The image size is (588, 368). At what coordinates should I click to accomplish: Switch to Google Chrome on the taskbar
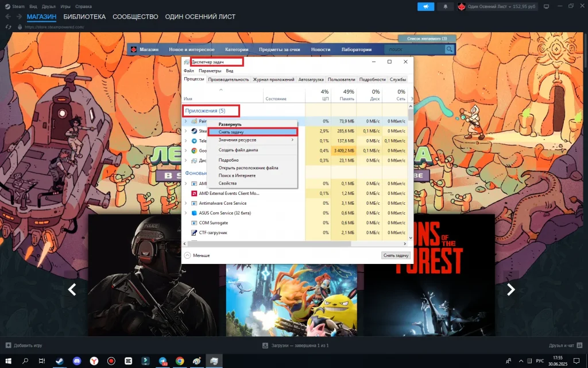click(x=180, y=361)
